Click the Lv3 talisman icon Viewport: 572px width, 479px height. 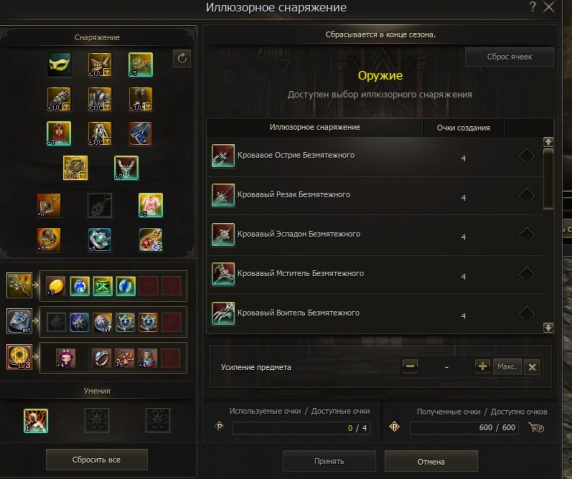click(19, 357)
